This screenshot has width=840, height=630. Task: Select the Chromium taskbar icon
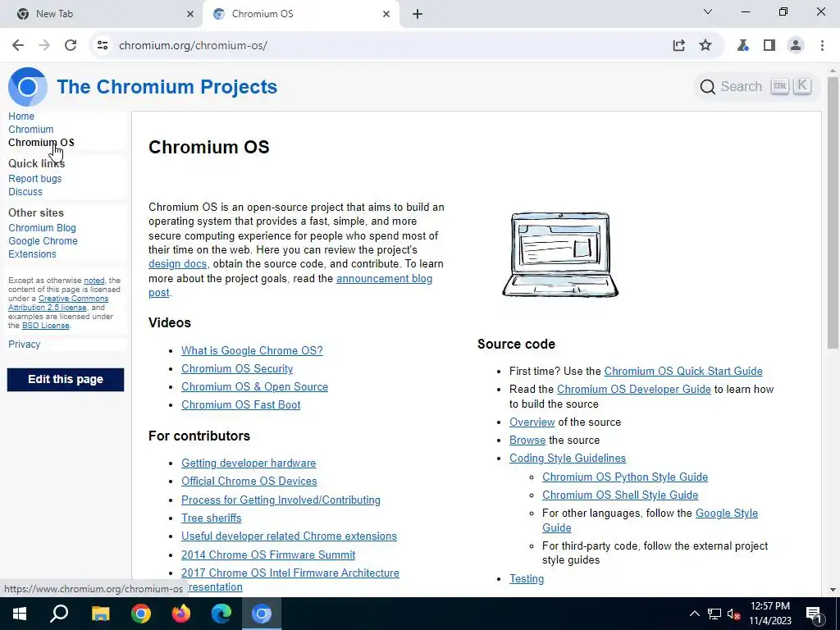[x=262, y=614]
